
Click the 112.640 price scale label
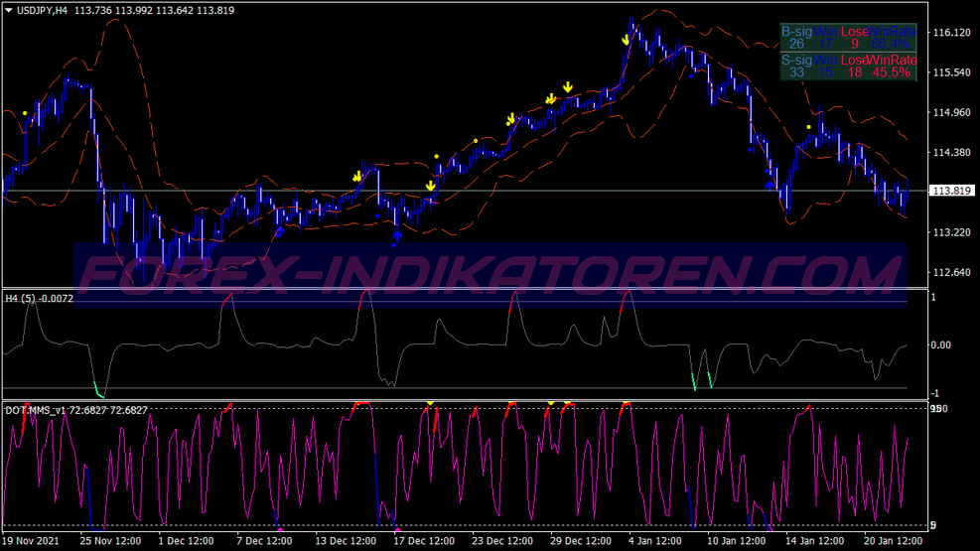click(951, 272)
